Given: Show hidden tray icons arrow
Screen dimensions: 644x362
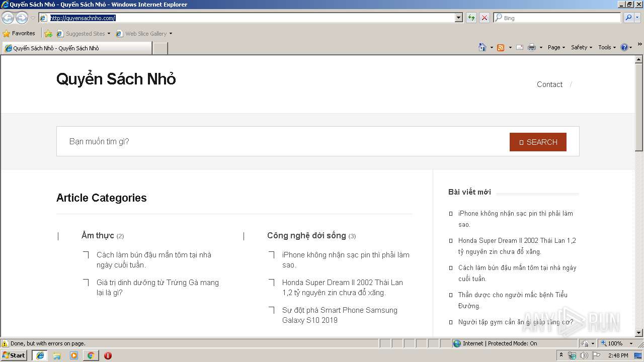Looking at the screenshot, I should click(x=561, y=355).
